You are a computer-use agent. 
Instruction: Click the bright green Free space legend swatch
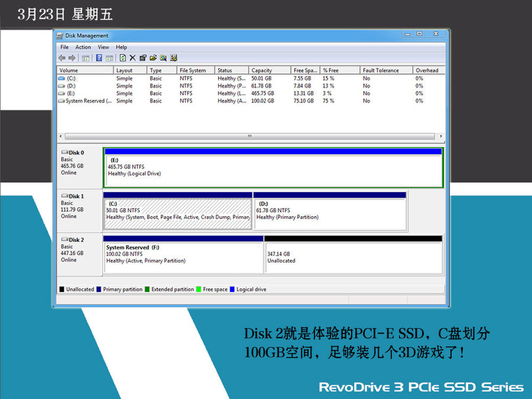click(198, 289)
